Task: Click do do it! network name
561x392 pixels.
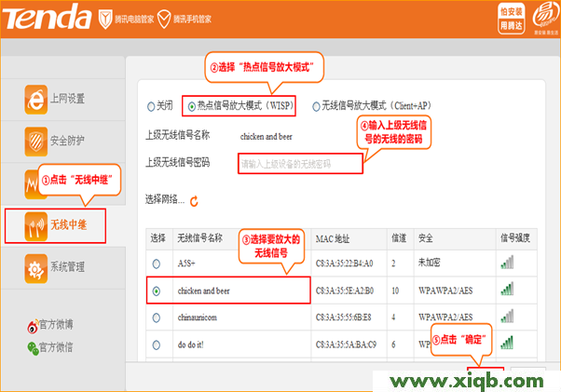Action: [x=191, y=345]
